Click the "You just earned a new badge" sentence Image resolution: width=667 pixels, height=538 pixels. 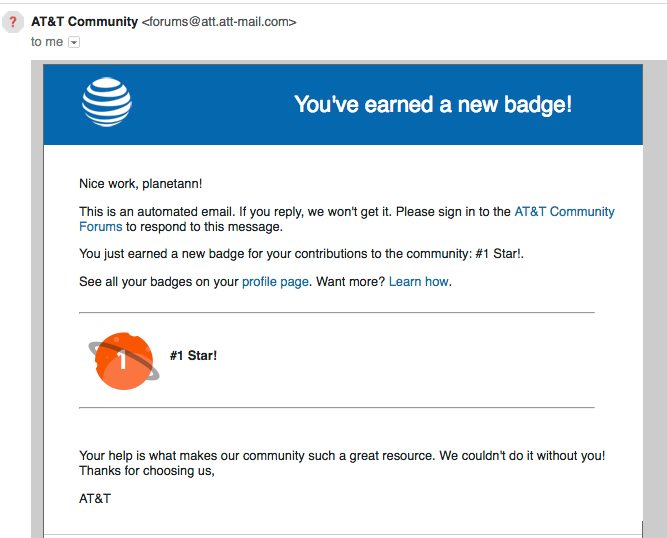[x=300, y=254]
